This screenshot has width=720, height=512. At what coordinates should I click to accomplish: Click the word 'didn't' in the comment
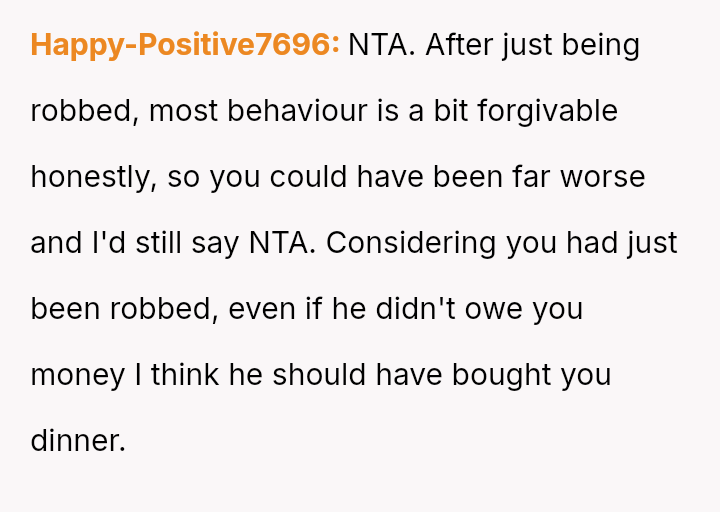pos(416,309)
